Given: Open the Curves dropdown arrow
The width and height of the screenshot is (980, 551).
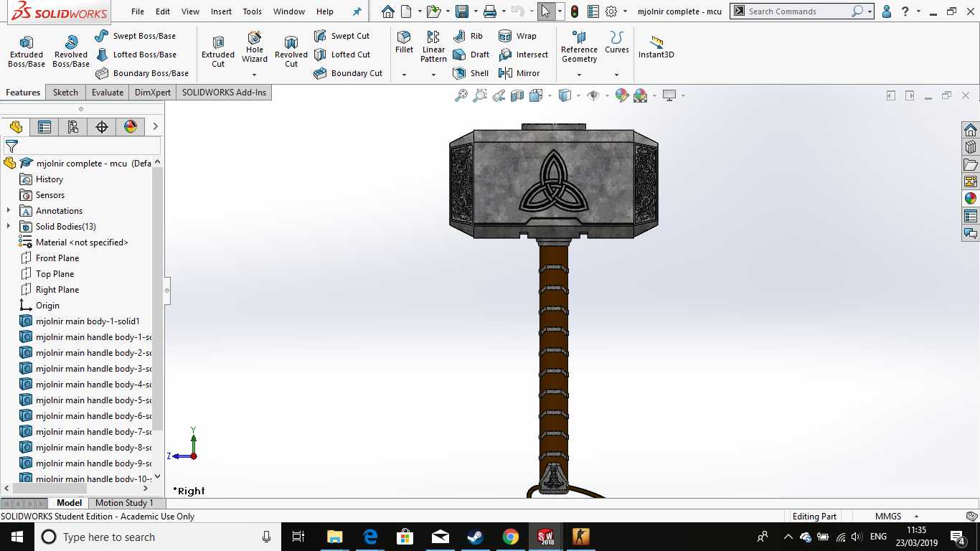Looking at the screenshot, I should click(616, 75).
